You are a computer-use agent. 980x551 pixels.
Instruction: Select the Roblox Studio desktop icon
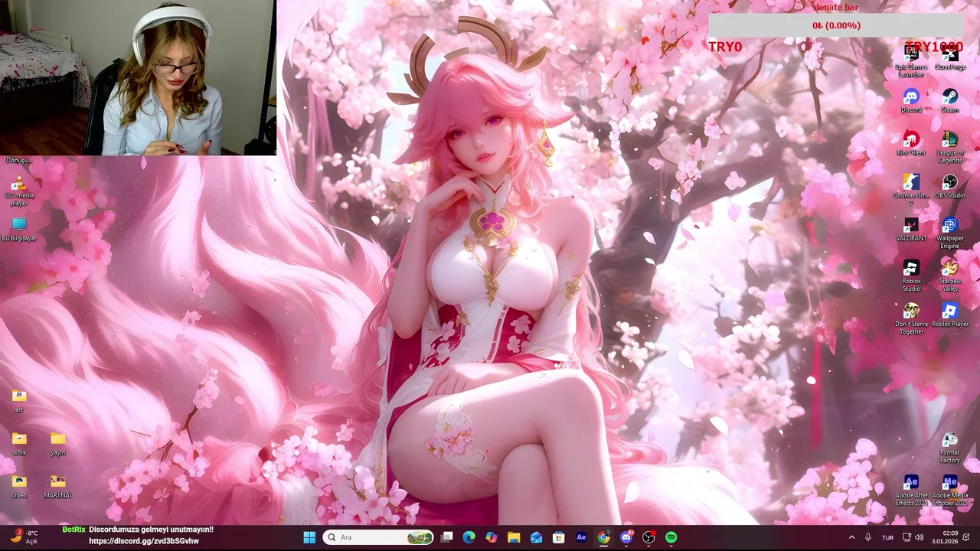point(911,275)
